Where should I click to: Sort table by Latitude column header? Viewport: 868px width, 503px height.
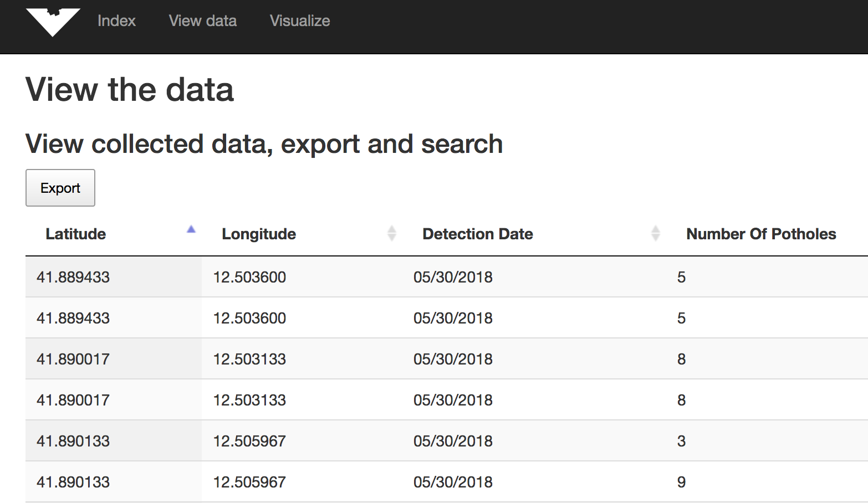click(76, 234)
